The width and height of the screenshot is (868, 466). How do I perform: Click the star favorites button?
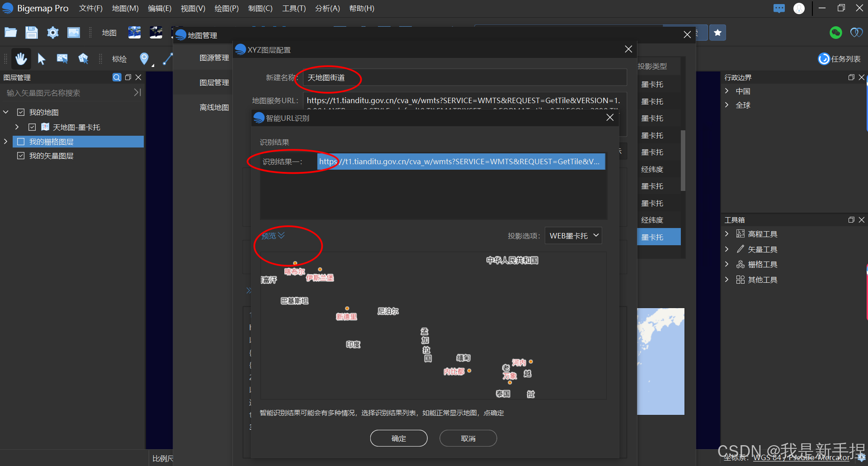717,33
